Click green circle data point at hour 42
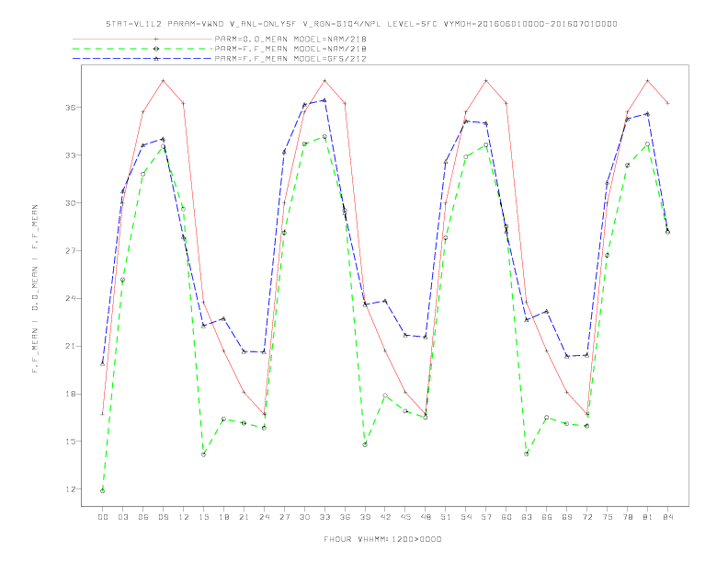Viewport: 728px width, 563px height. tap(385, 396)
